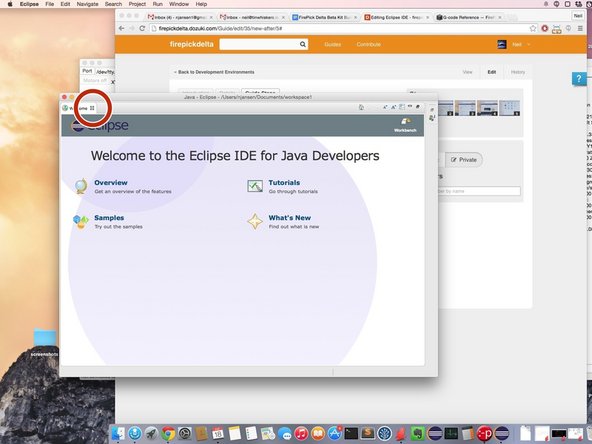Viewport: 592px width, 444px height.
Task: Open the Calendar app in the Dock
Action: coord(218,433)
